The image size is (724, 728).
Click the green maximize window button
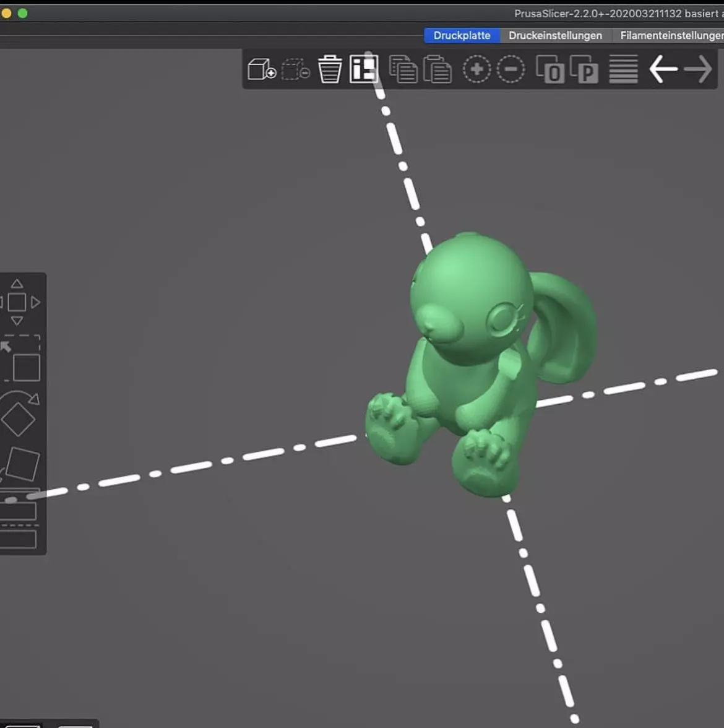tap(22, 14)
